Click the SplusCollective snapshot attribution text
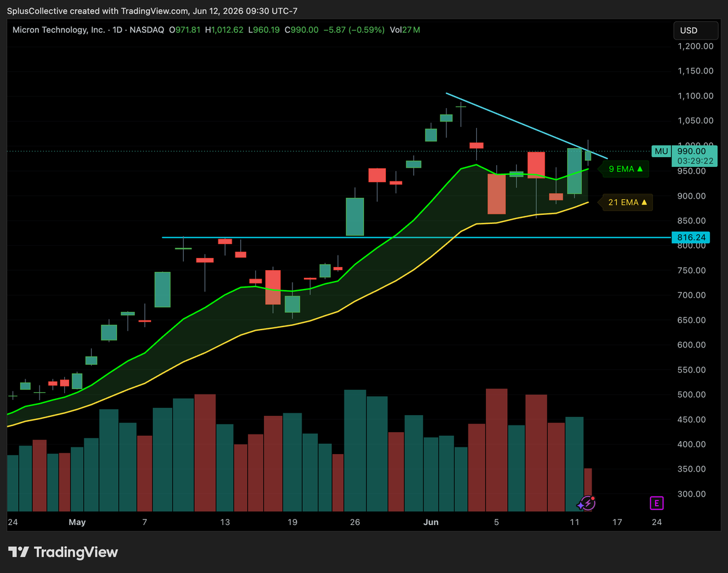 point(152,11)
